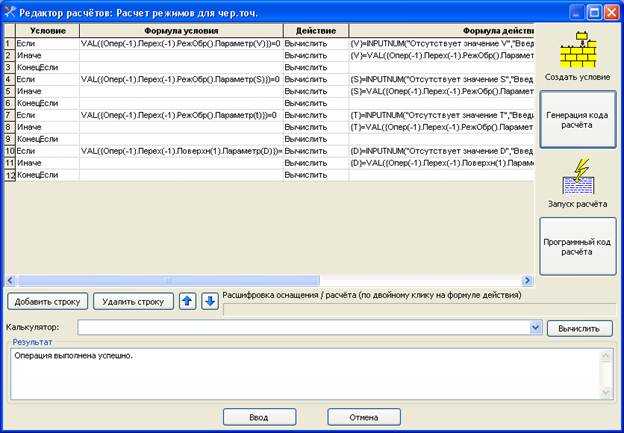Image resolution: width=624 pixels, height=433 pixels.
Task: Click the Расшифровка оснащения text field
Action: pos(419,310)
